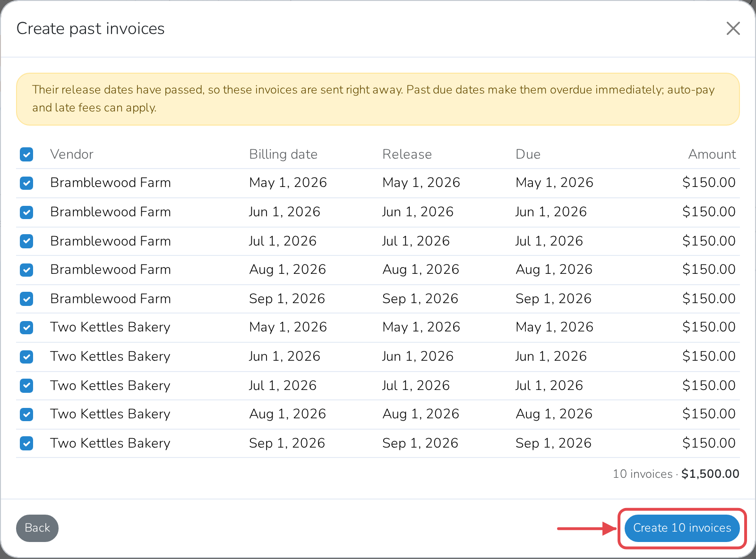Click due date Aug 1, 2026 for Bramblewood Farm

(x=554, y=270)
